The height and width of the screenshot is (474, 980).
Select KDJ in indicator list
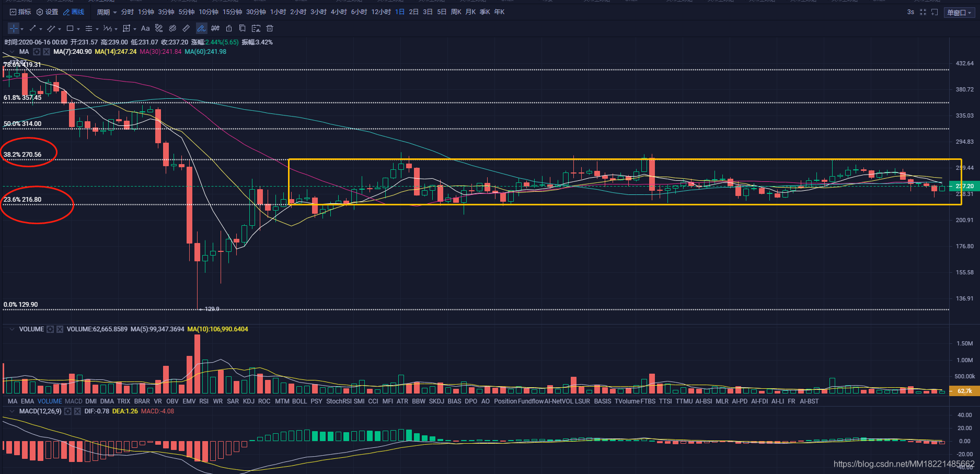click(249, 401)
